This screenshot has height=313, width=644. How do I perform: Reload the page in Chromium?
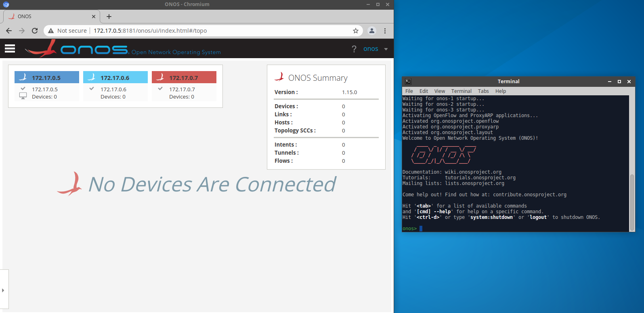coord(35,31)
